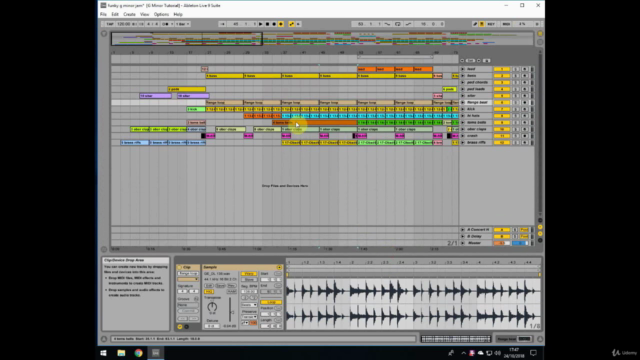
Task: Click the Re-enable Automation button
Action: pos(298,24)
